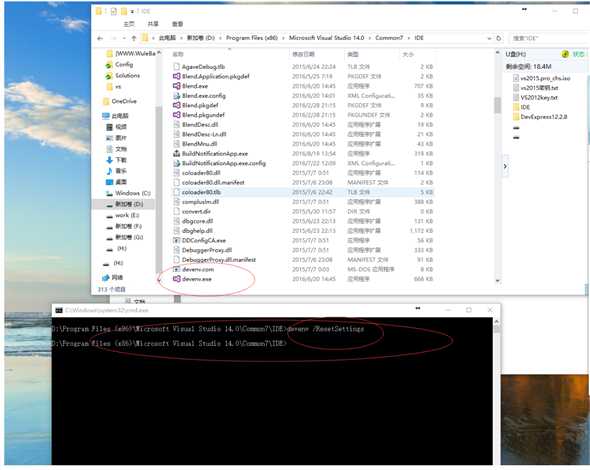Open the first ribbon tab in Explorer
590x470 pixels.
click(129, 24)
